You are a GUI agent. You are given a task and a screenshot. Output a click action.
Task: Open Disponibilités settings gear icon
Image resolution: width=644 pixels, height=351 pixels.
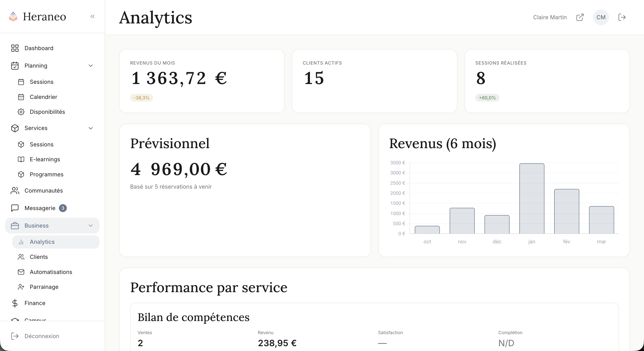click(21, 112)
